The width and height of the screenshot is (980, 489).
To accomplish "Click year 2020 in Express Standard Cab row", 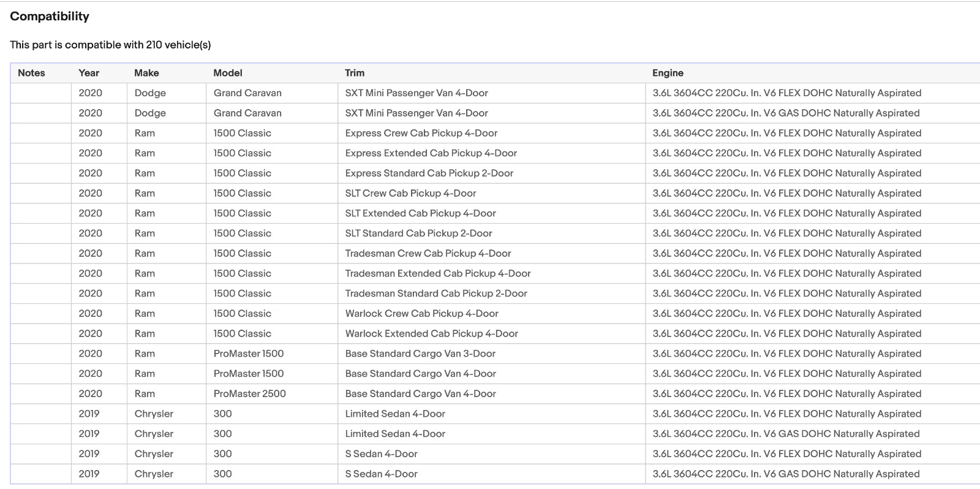I will tap(91, 173).
